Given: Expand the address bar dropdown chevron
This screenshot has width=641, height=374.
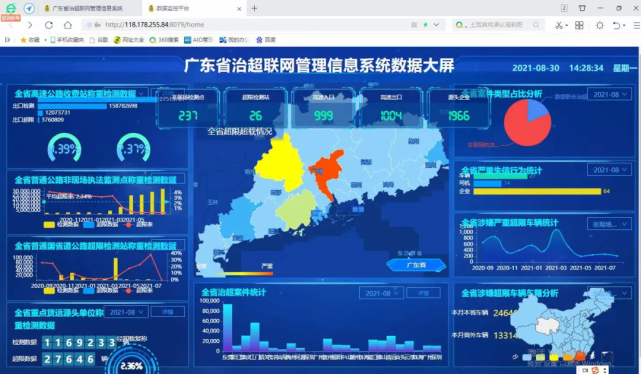Looking at the screenshot, I should pyautogui.click(x=436, y=25).
